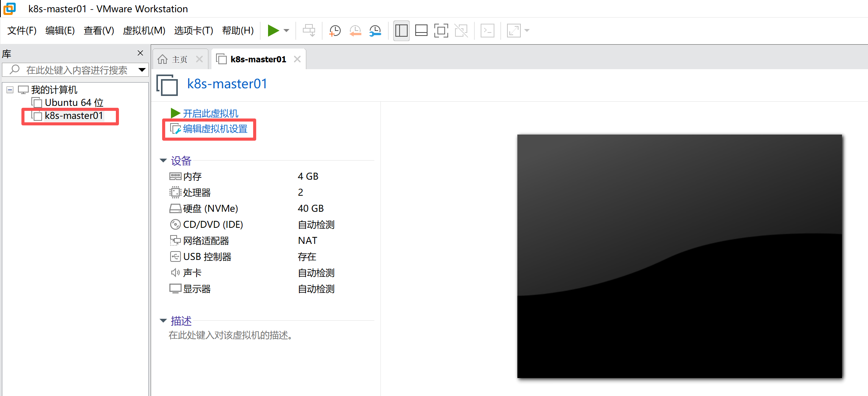Close the k8s-master01 tab
Screen dimensions: 868x396
(297, 59)
